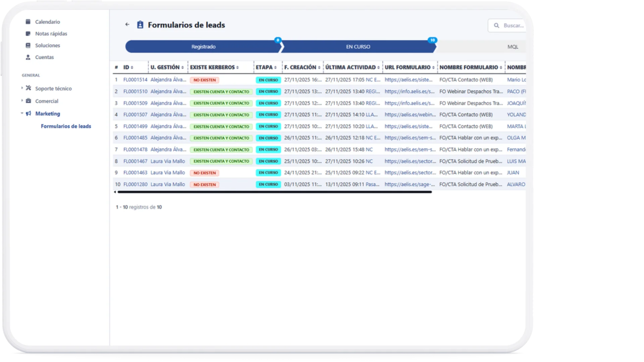This screenshot has width=644, height=362.
Task: Click the Soporte técnico tools icon
Action: pos(29,88)
